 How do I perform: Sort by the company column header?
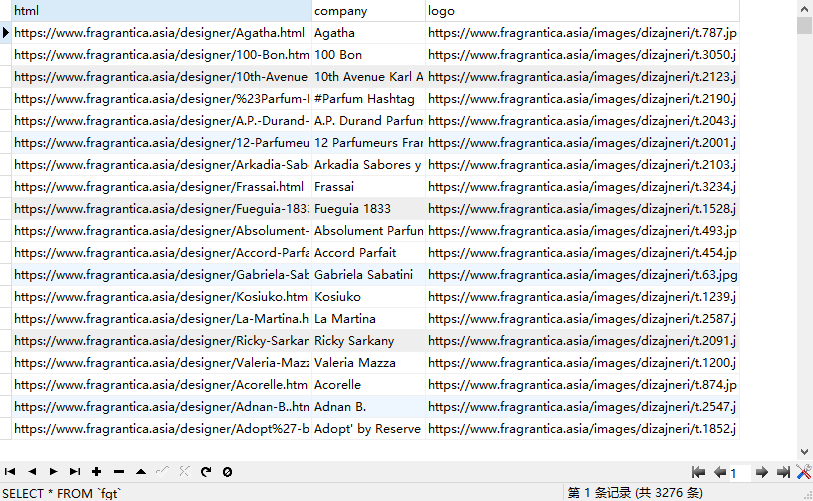[x=368, y=11]
